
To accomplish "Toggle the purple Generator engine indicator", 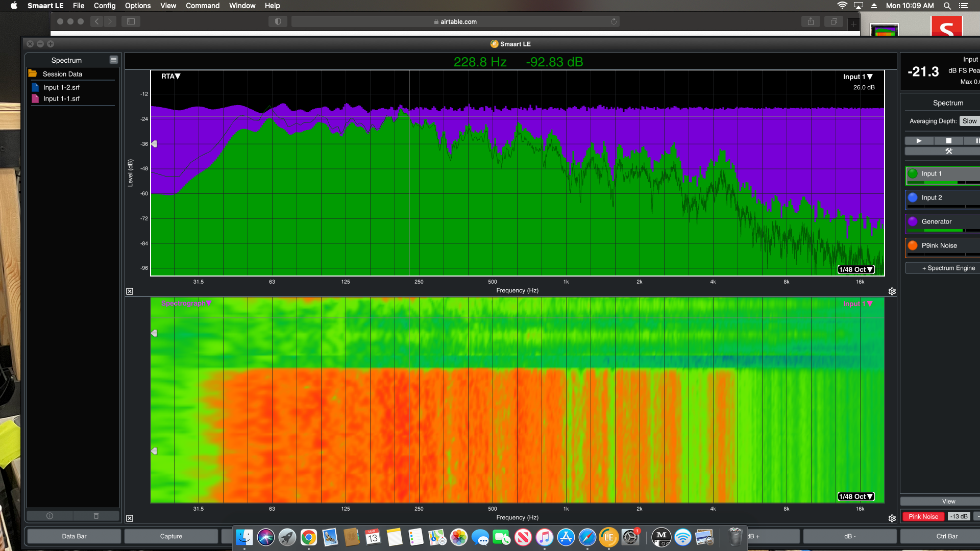I will click(913, 221).
